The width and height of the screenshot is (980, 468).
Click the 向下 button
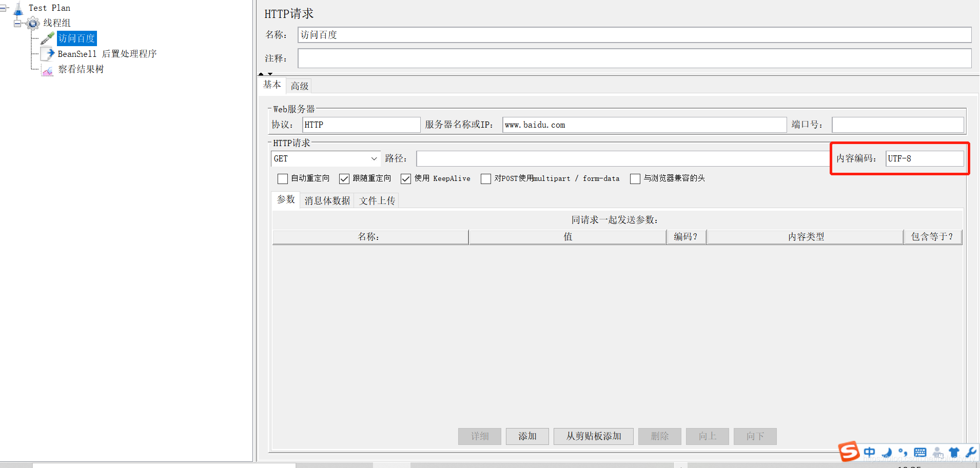coord(755,436)
